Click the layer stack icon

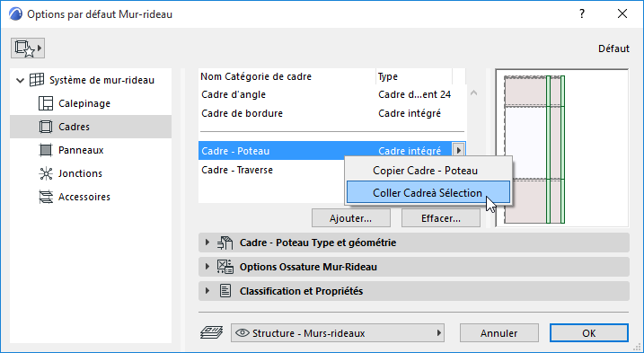pyautogui.click(x=211, y=332)
